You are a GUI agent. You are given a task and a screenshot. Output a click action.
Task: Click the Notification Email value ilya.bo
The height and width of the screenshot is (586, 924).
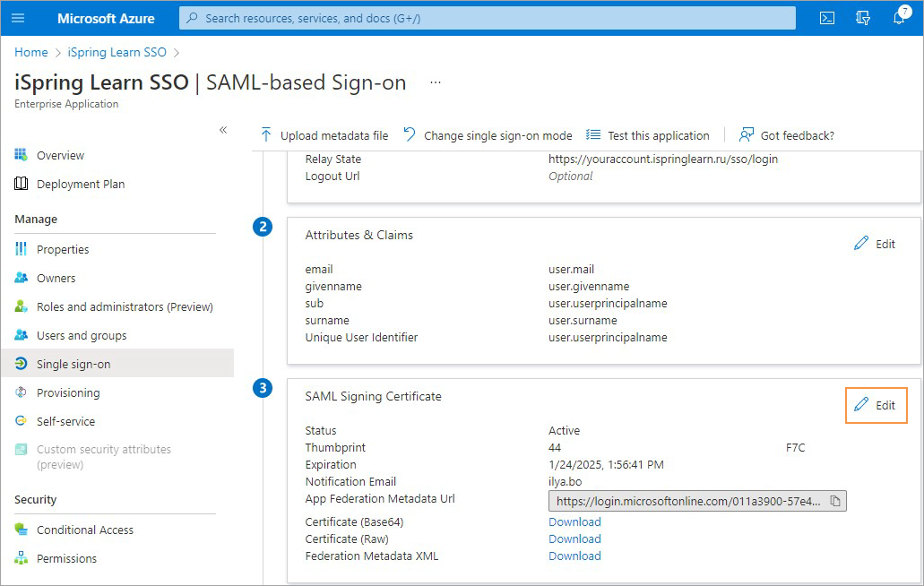[x=566, y=482]
